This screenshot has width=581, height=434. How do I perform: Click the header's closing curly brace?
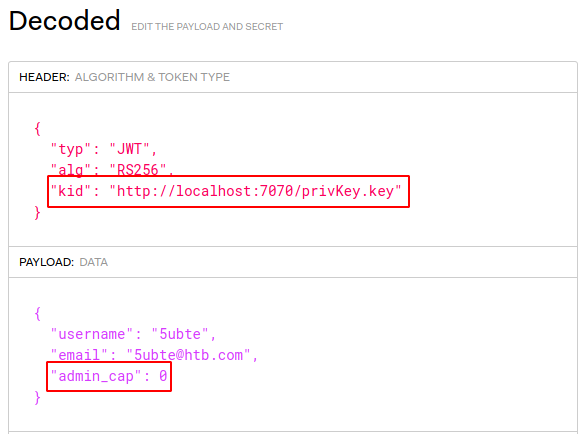click(37, 213)
